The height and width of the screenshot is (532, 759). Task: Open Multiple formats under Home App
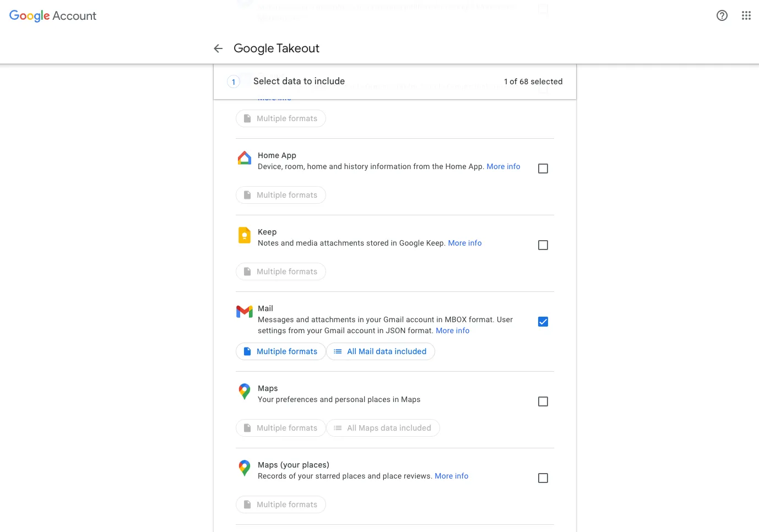point(281,195)
